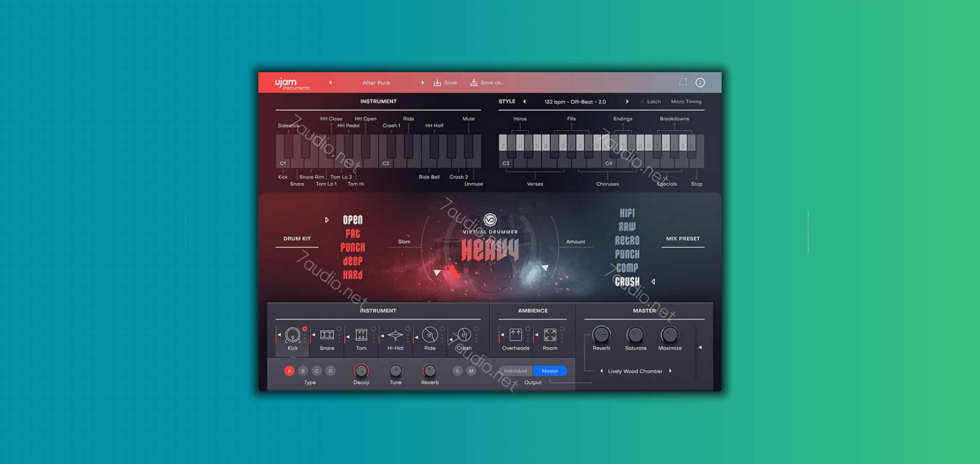
Task: Click the Room channel level arrow marker
Action: (537, 335)
